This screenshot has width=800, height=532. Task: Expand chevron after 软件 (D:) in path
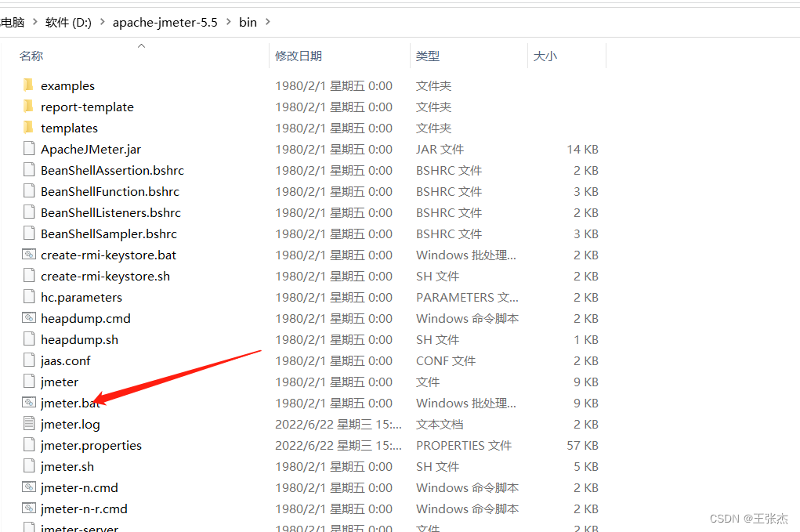102,22
